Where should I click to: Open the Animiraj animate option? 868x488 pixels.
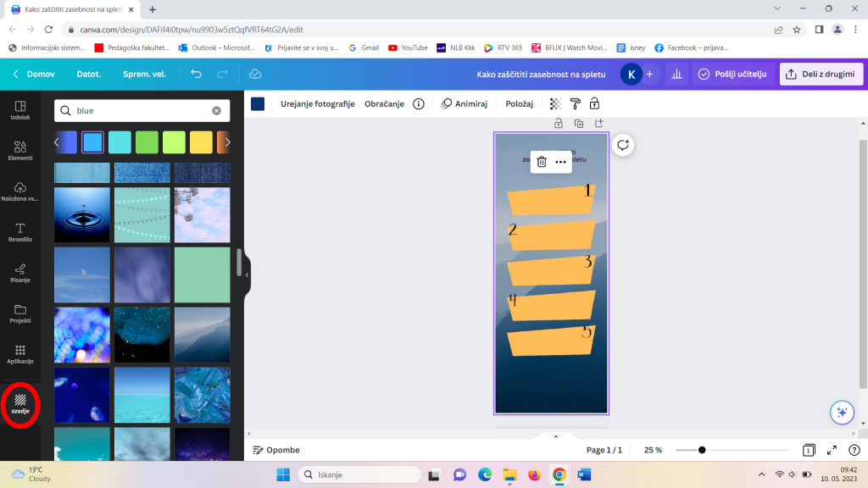tap(464, 103)
